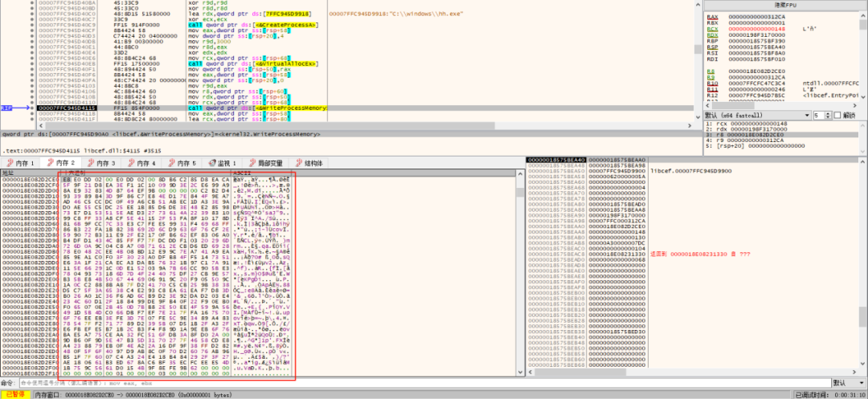Viewport: 868px width, 399px height.
Task: Click the 地址 column header in dump
Action: [29, 173]
